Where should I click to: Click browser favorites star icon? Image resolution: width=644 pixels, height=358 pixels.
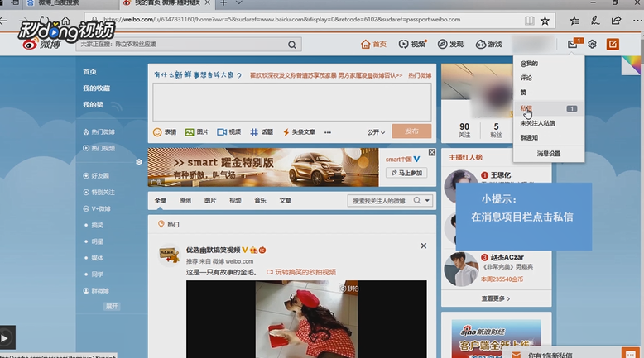coord(545,21)
